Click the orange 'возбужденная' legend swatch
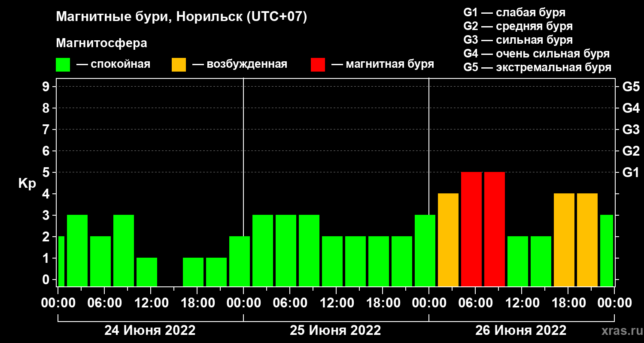644x343 pixels. click(x=179, y=65)
